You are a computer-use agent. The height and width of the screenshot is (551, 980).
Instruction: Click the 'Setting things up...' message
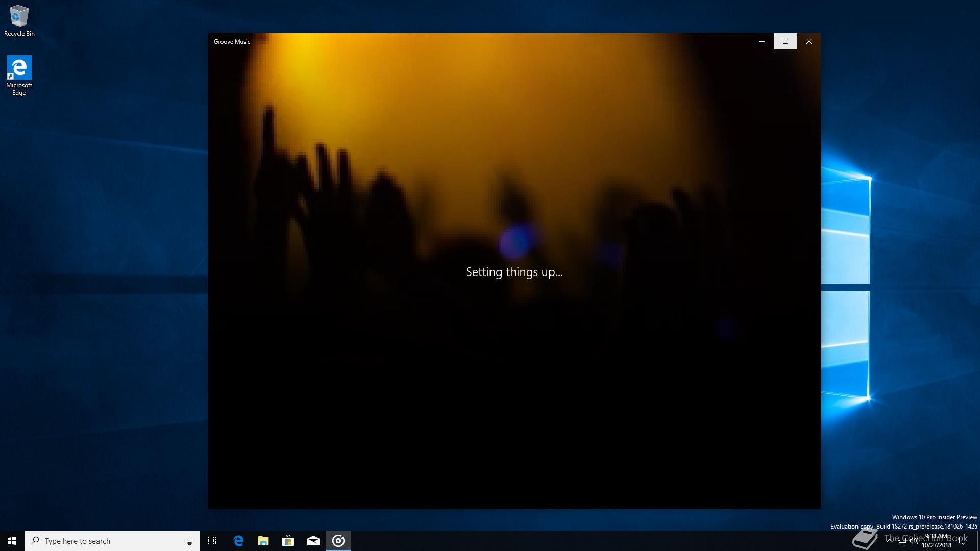click(x=514, y=272)
